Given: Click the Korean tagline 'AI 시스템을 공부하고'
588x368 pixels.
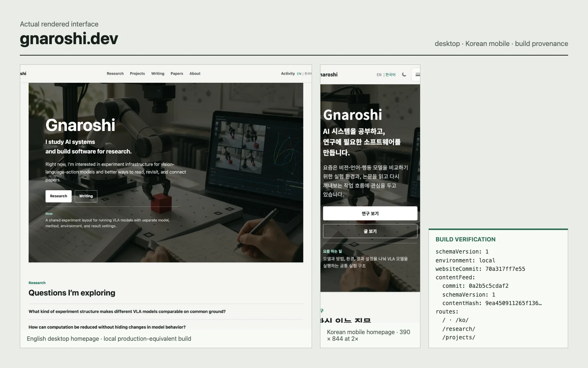Looking at the screenshot, I should 354,131.
